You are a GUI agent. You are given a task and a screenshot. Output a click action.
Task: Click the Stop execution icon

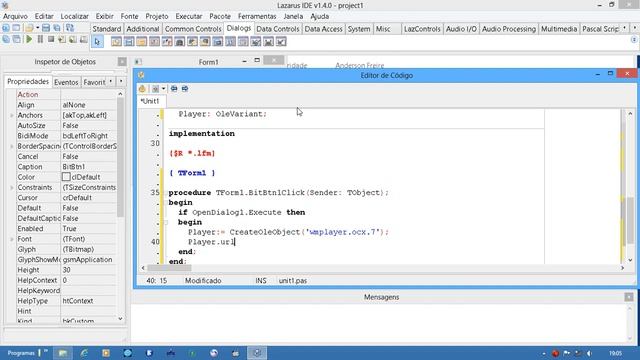click(51, 40)
